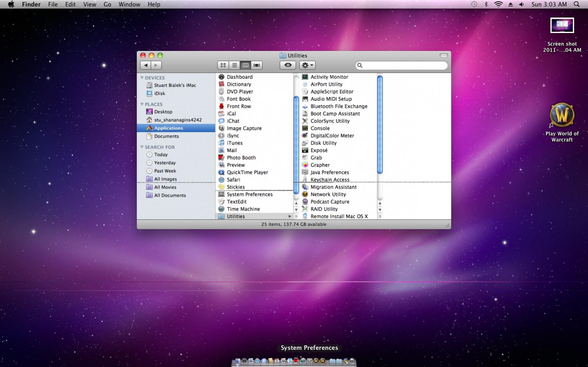The image size is (588, 367).
Task: Select the Front Row app
Action: tap(239, 106)
